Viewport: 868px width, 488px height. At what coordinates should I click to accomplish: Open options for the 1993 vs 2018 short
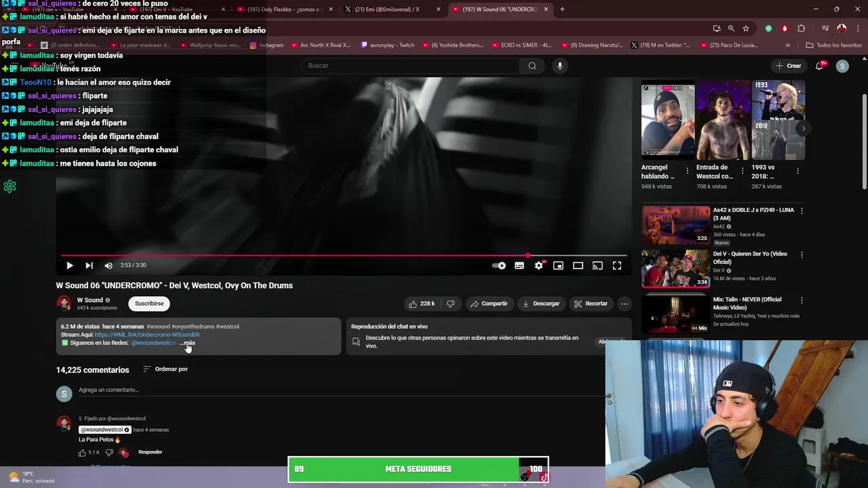click(x=797, y=171)
